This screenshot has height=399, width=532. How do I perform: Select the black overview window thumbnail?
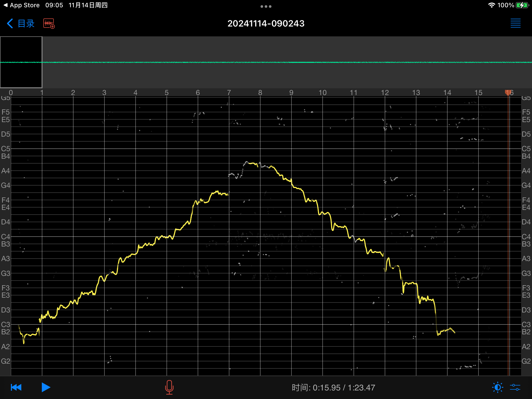click(x=21, y=62)
